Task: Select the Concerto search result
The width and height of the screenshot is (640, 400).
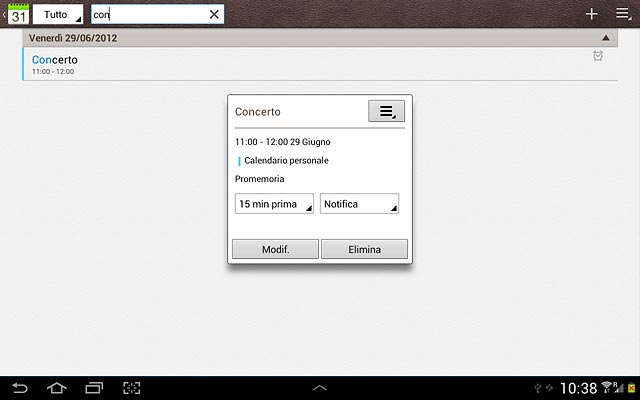Action: [x=320, y=64]
